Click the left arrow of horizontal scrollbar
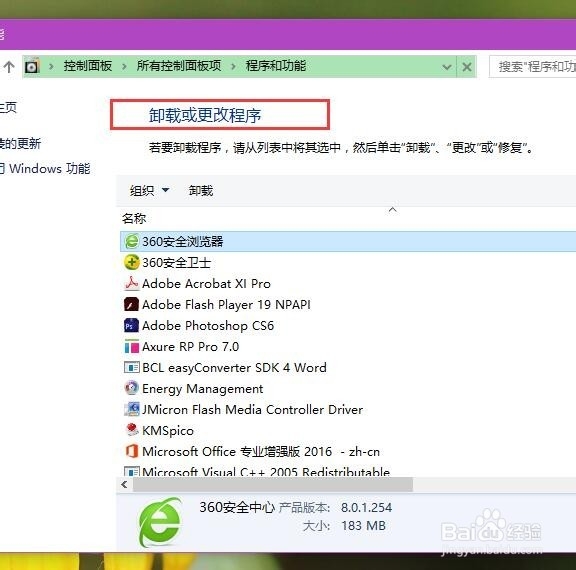Image resolution: width=576 pixels, height=570 pixels. point(125,484)
